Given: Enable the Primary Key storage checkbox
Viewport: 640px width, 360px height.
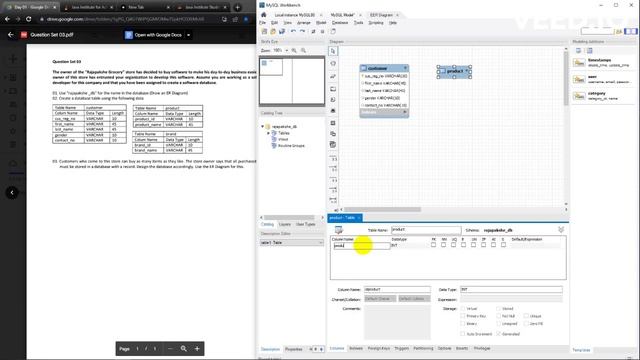Looking at the screenshot, I should coord(463,316).
